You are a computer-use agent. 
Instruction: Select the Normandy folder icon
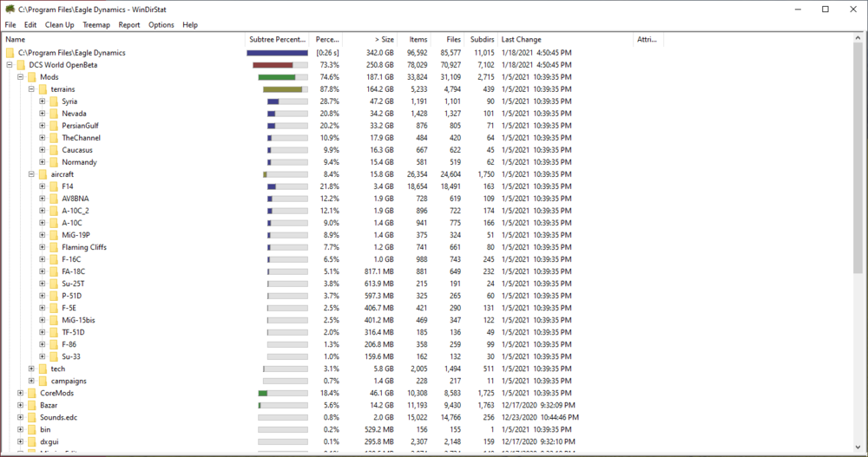pyautogui.click(x=54, y=162)
